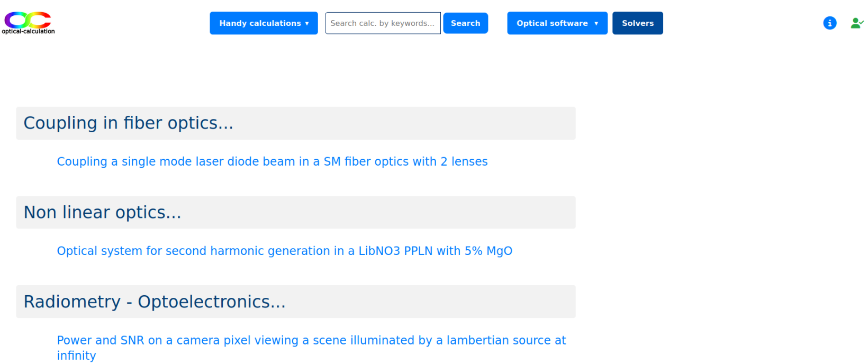Focus the Search calc. by keywords field
Viewport: 868px width, 364px height.
point(383,23)
